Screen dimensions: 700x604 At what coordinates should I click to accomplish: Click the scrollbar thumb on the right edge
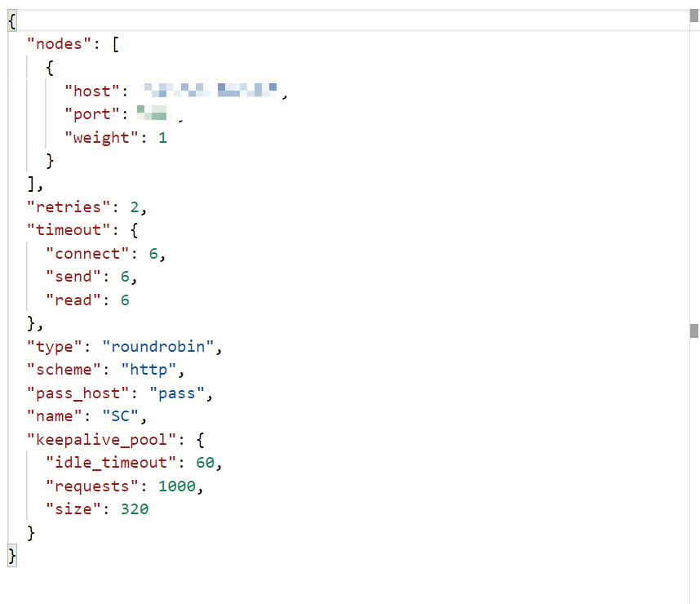click(x=694, y=331)
